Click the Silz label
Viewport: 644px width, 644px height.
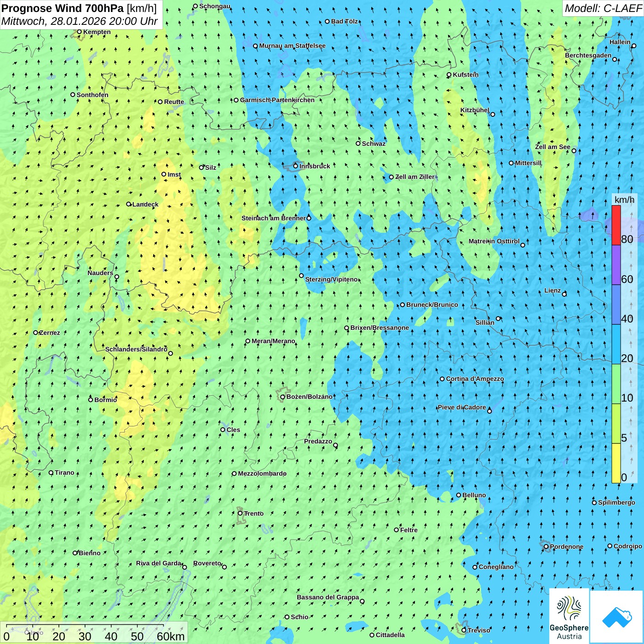coord(211,167)
